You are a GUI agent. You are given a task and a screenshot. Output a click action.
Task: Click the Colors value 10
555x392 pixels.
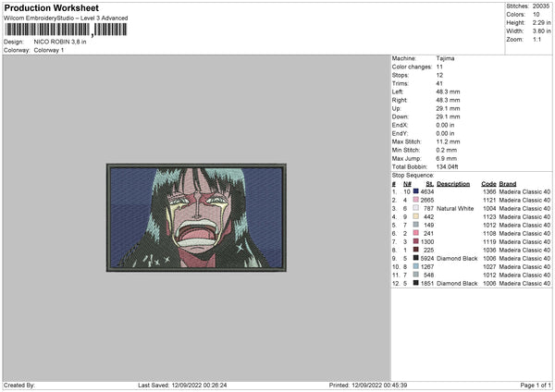536,15
